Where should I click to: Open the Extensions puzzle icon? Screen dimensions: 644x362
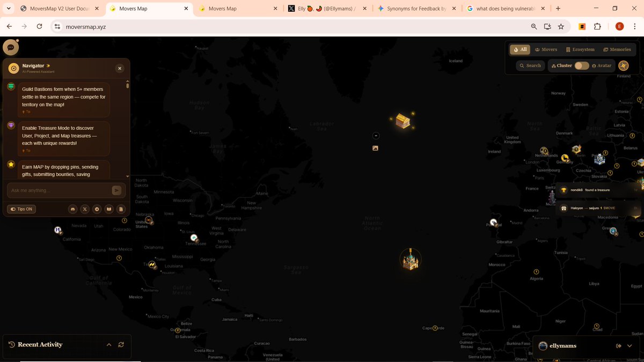pos(597,26)
